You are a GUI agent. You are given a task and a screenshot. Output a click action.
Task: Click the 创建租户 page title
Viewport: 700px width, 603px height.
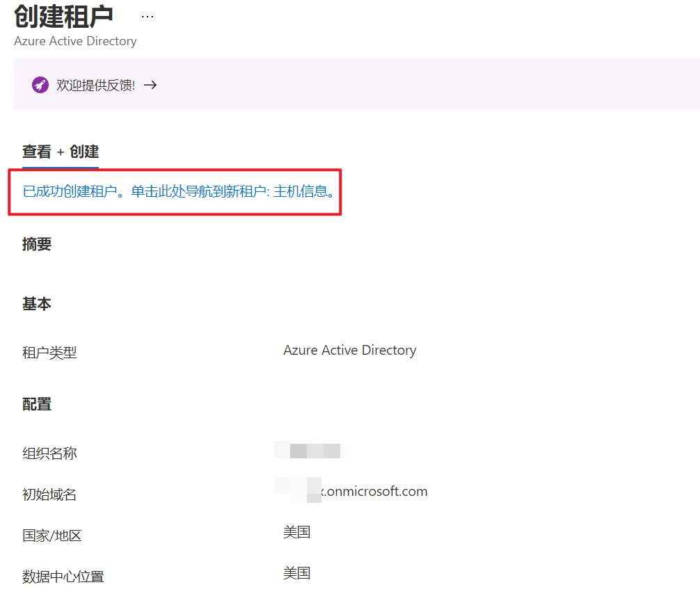click(x=63, y=16)
